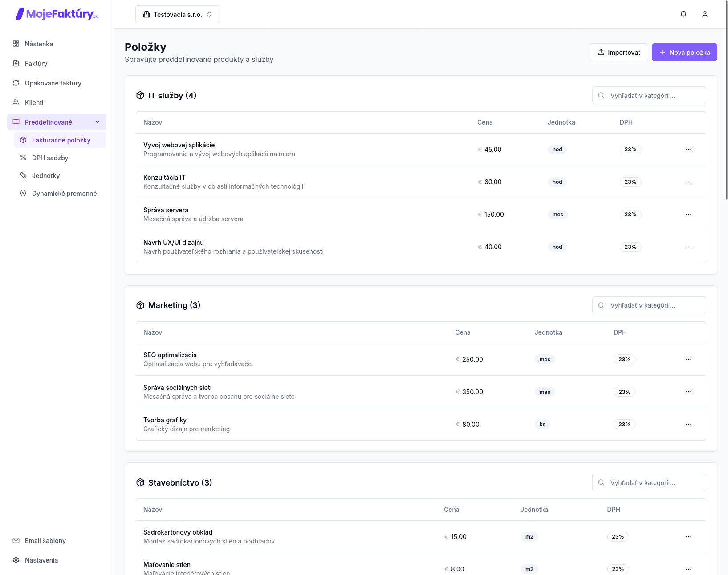This screenshot has height=575, width=728.
Task: Select DPH sadzby in sidebar
Action: point(50,158)
